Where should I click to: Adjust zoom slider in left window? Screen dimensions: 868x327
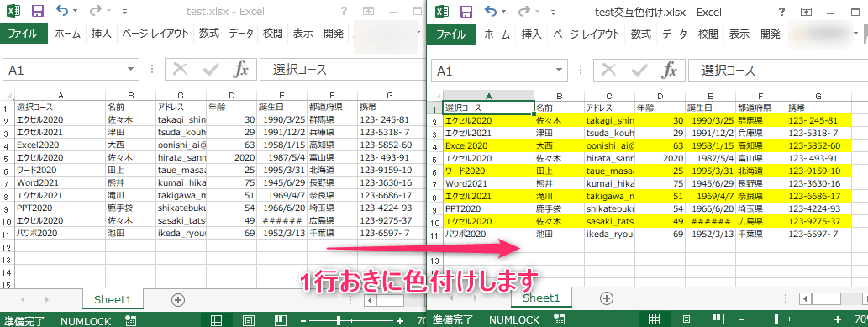click(x=339, y=321)
